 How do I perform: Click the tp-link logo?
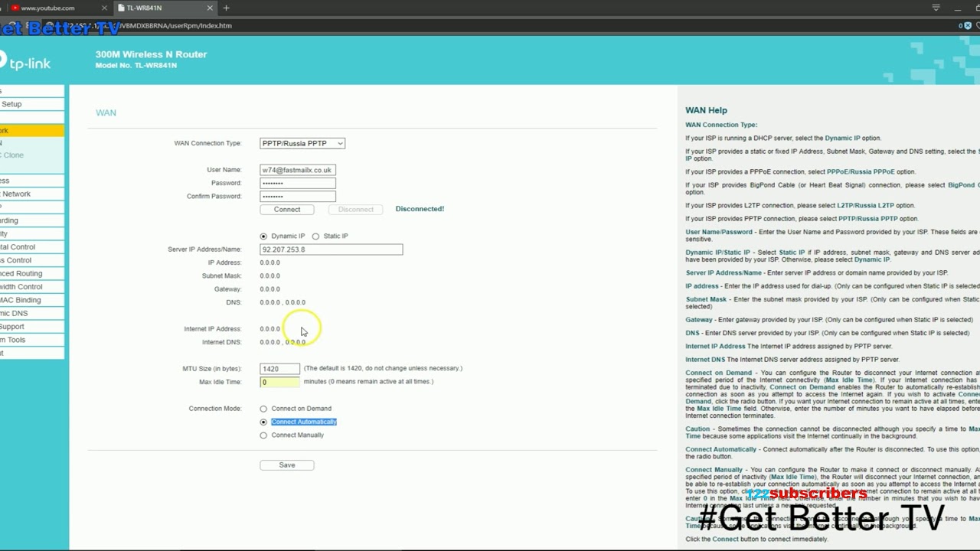click(x=25, y=61)
